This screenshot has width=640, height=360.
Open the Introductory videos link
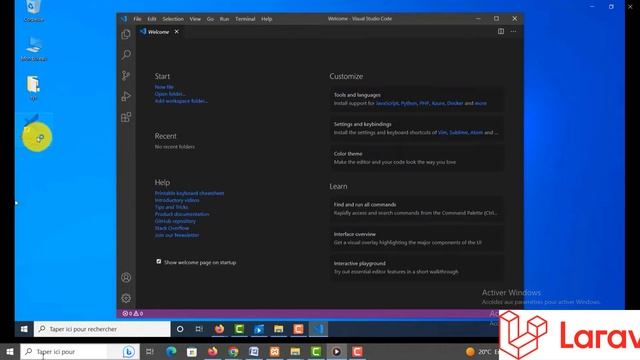(x=177, y=200)
